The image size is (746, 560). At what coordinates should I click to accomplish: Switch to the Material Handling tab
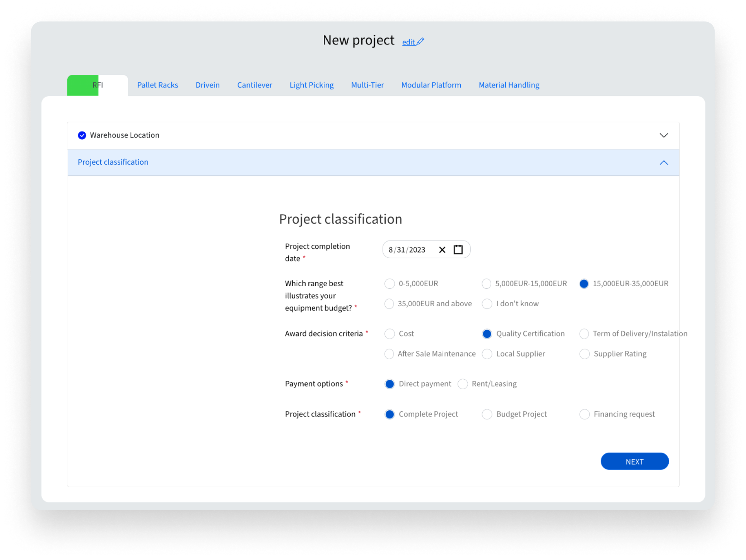click(509, 85)
